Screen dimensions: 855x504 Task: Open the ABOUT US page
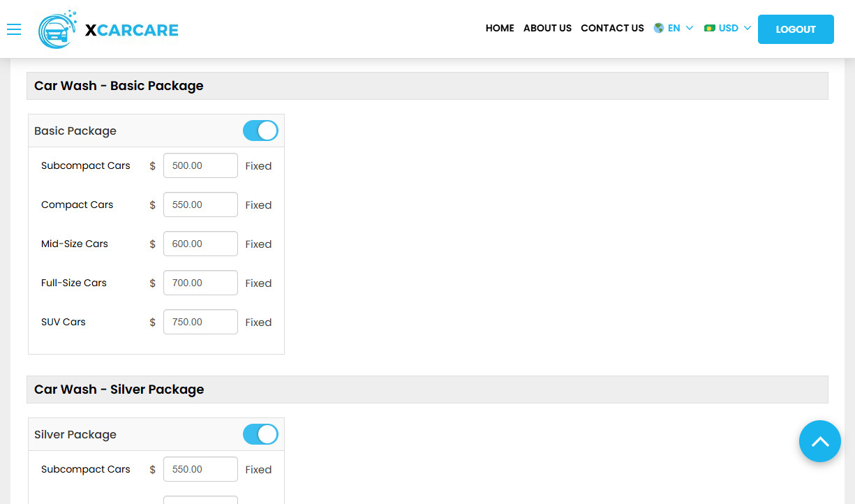[547, 28]
